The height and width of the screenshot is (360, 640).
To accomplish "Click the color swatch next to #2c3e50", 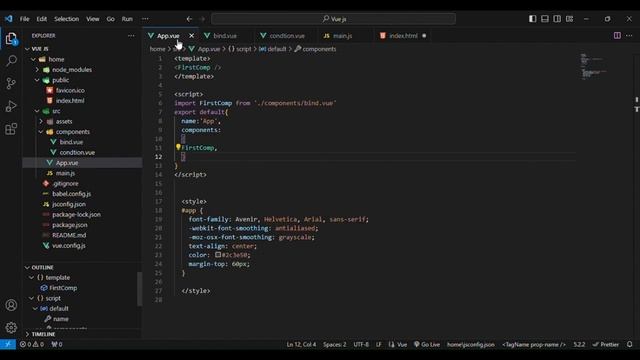I will click(218, 255).
